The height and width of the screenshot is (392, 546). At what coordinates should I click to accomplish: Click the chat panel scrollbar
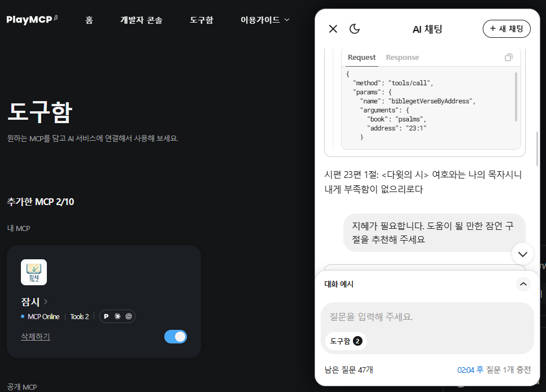538,149
